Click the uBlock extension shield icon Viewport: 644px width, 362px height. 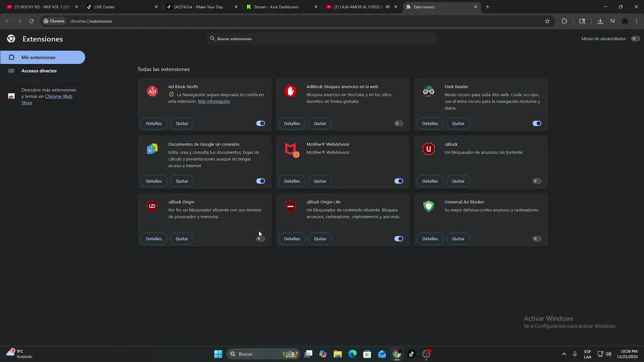pyautogui.click(x=429, y=149)
